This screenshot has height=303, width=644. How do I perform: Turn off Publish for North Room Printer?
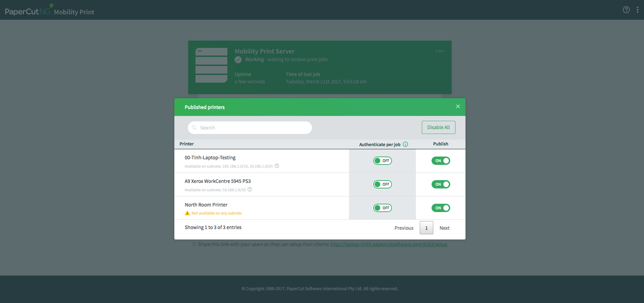pyautogui.click(x=441, y=208)
